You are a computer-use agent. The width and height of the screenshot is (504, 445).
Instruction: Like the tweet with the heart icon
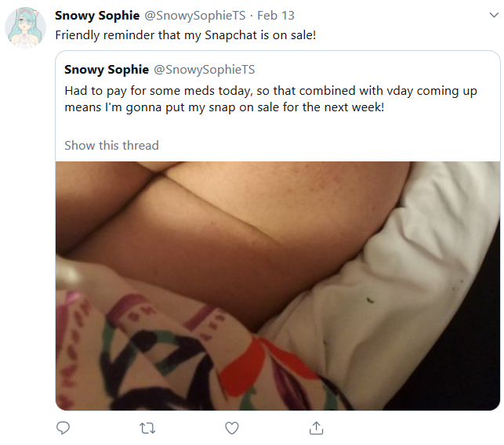pos(232,428)
